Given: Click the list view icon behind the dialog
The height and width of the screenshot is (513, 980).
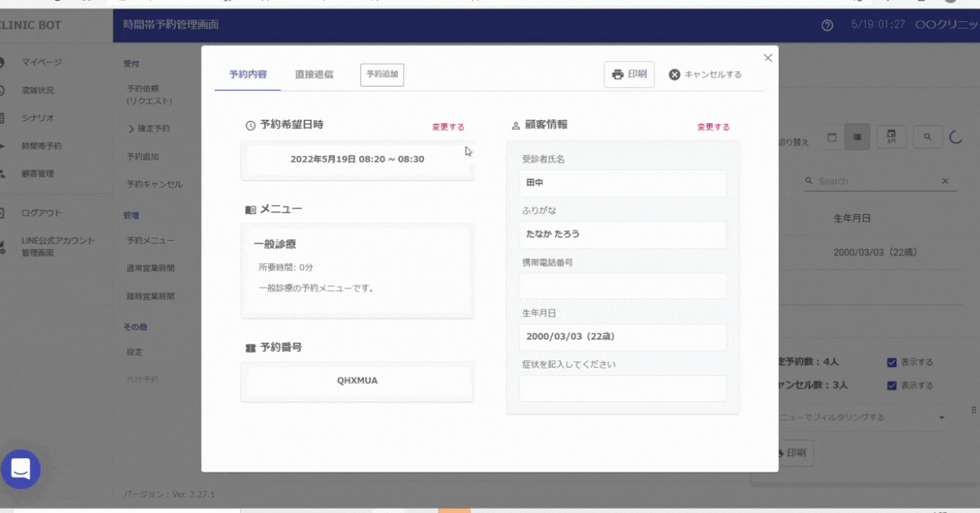Looking at the screenshot, I should pyautogui.click(x=857, y=137).
